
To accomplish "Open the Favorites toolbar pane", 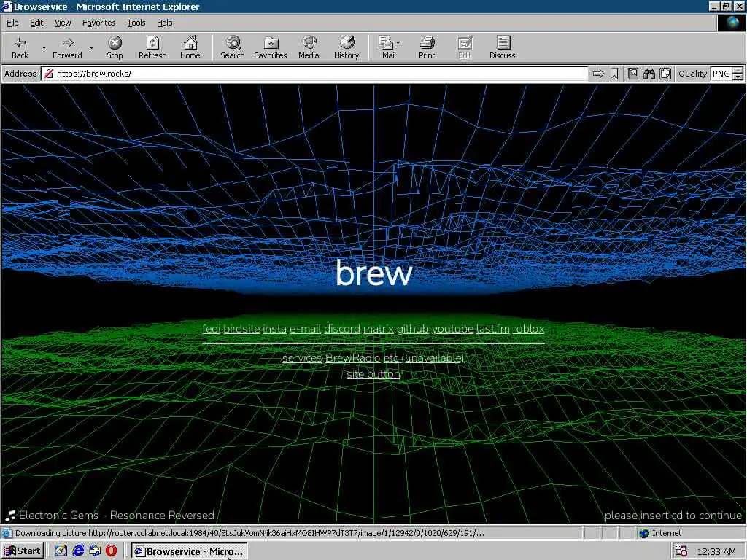I will tap(271, 47).
